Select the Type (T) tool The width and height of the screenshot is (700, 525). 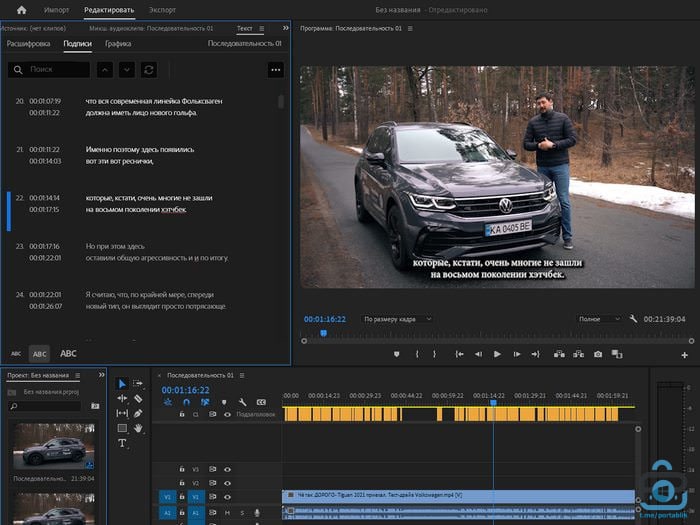[122, 443]
